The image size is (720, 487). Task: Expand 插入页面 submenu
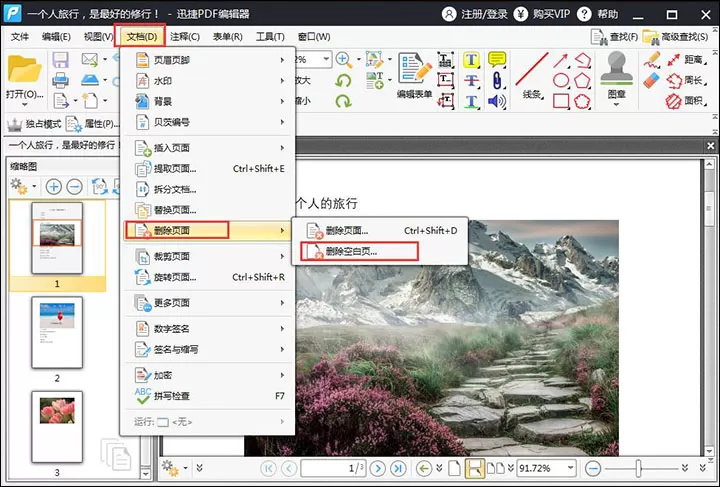pos(209,148)
